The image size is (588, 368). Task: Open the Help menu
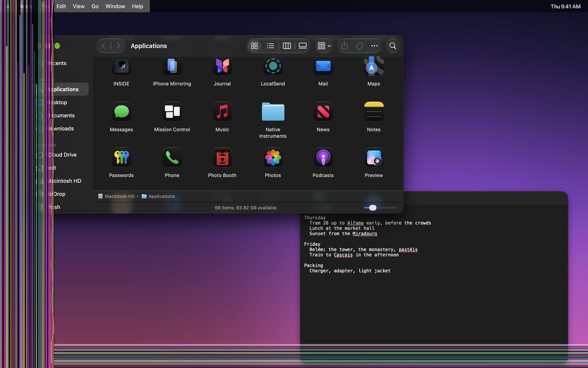[137, 6]
